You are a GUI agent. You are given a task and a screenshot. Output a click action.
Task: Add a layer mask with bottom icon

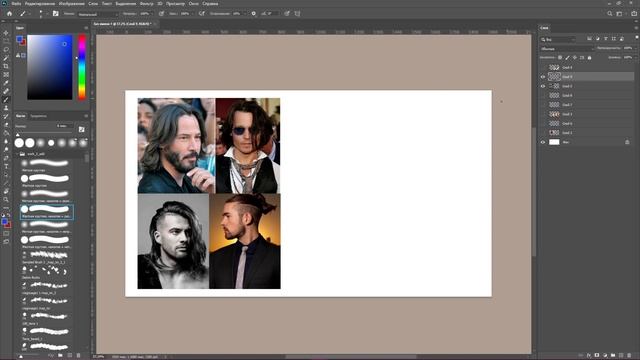(x=597, y=356)
